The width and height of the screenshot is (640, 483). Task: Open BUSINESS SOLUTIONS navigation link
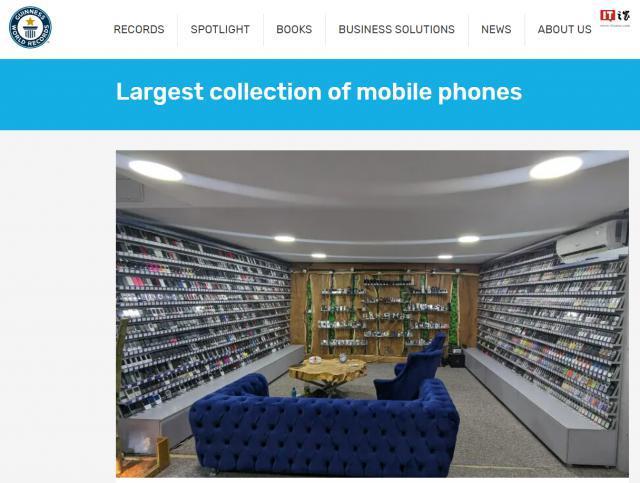coord(396,29)
